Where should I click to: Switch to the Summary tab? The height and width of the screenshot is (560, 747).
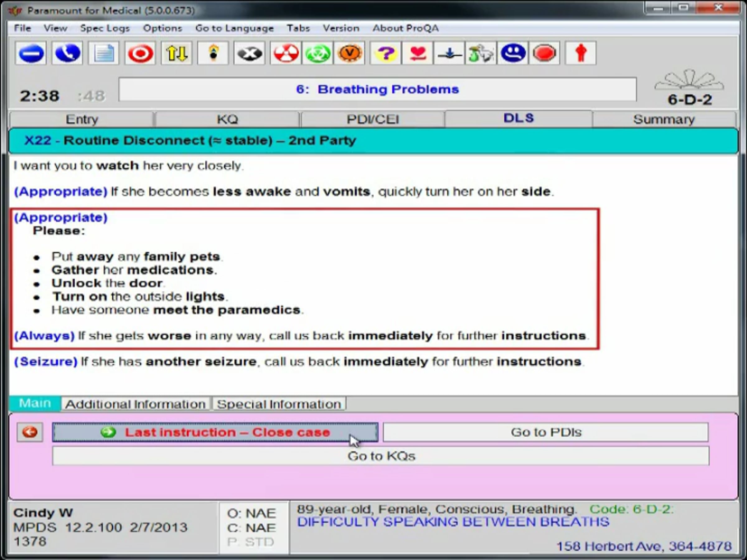pos(664,119)
